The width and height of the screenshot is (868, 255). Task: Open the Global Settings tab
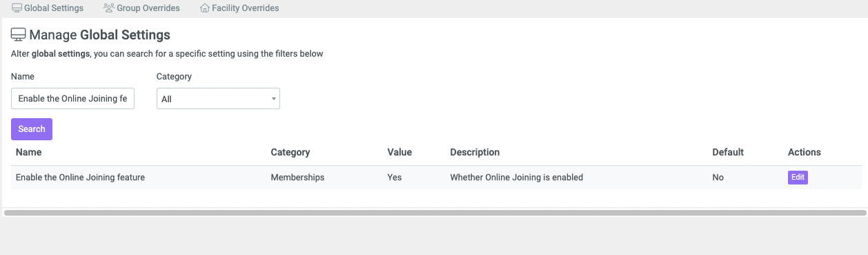pos(48,8)
